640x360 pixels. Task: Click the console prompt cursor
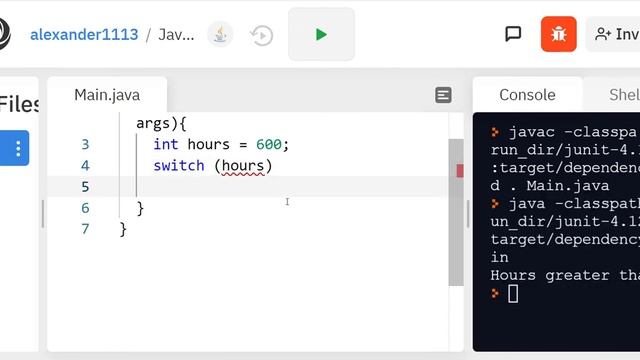(513, 293)
